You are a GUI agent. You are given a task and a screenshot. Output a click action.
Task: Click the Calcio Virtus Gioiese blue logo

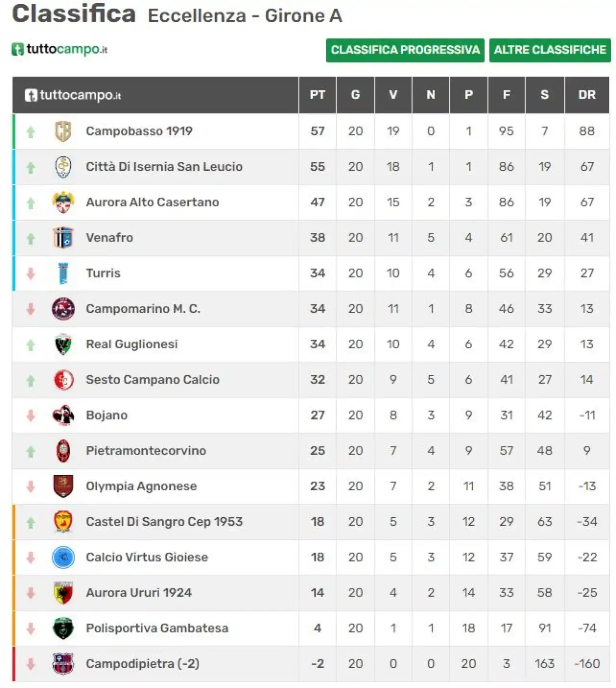pyautogui.click(x=63, y=557)
